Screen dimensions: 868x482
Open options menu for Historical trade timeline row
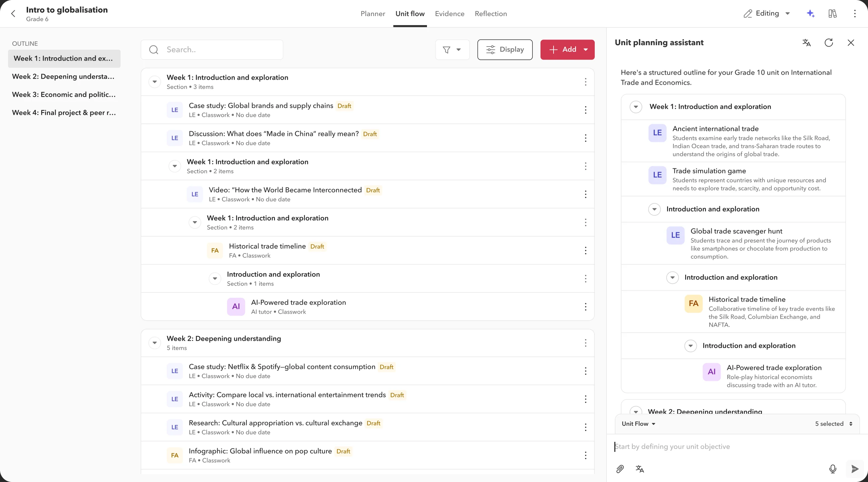(x=586, y=251)
